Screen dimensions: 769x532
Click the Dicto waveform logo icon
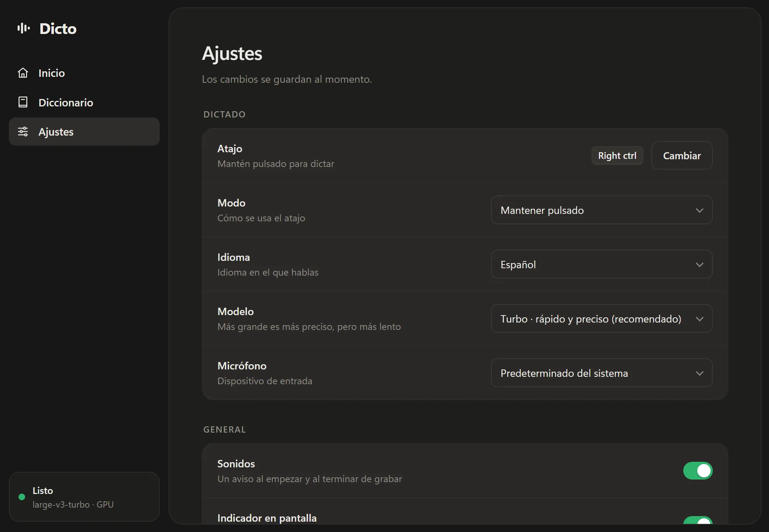tap(24, 28)
